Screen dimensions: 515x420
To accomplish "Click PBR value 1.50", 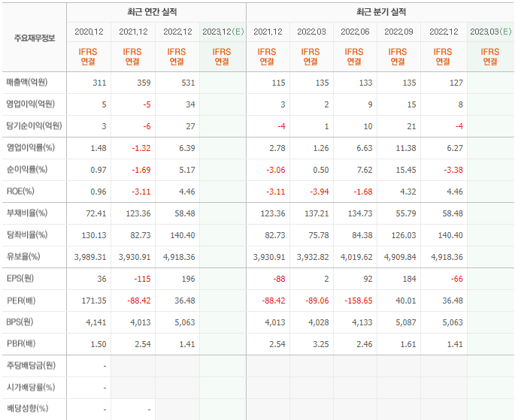I will [98, 344].
